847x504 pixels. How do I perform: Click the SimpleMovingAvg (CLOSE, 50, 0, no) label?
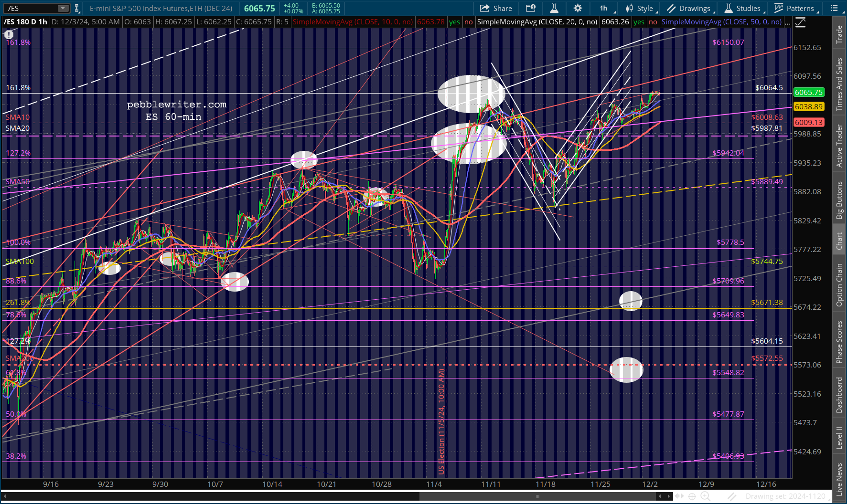tap(721, 22)
